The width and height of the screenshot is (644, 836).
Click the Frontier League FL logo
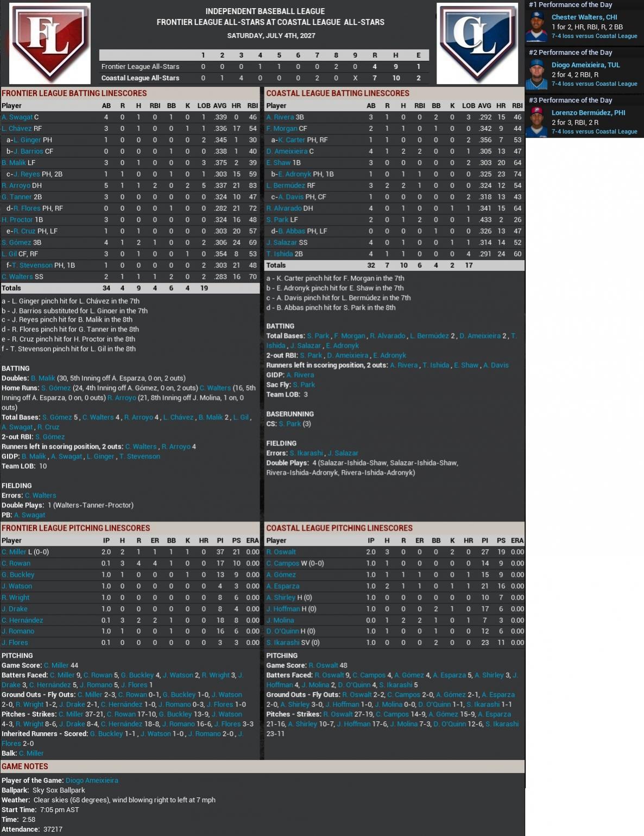tap(50, 43)
